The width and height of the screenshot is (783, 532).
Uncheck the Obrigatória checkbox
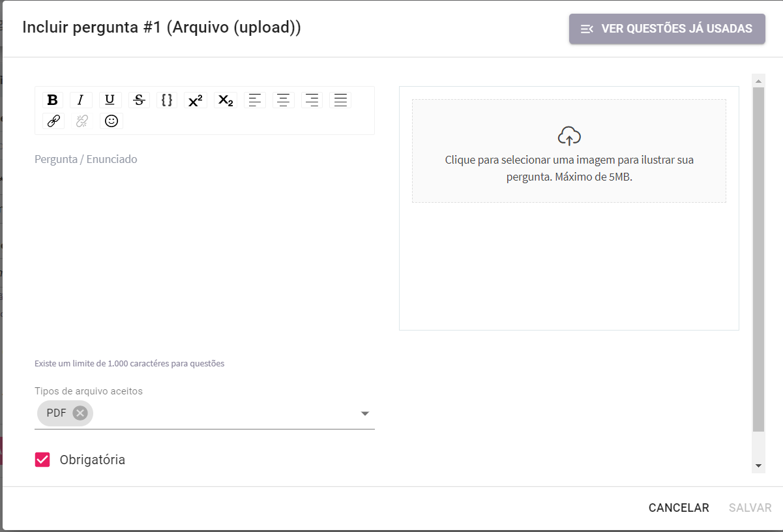(42, 460)
